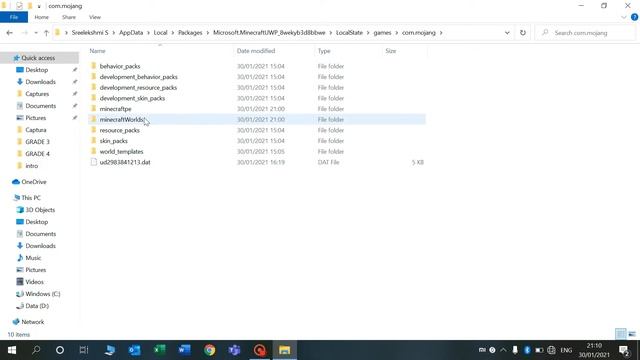This screenshot has height=360, width=640.
Task: Select the resource_packs folder
Action: coord(120,130)
